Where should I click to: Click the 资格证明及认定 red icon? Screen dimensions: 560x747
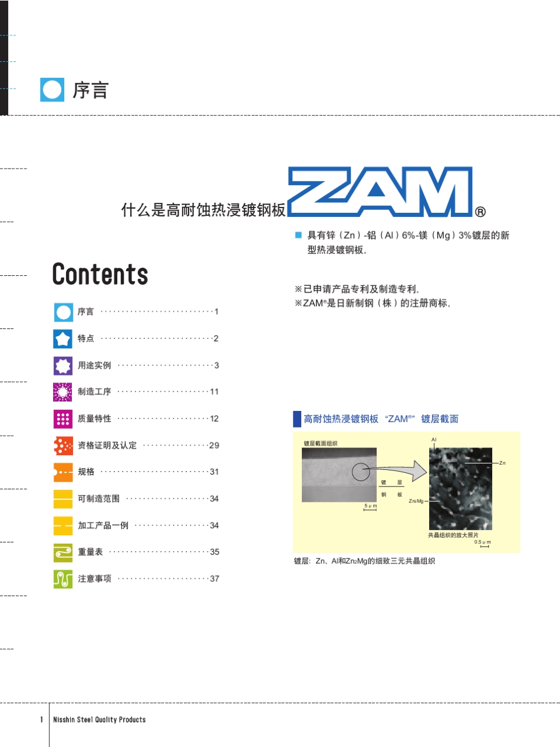tap(63, 445)
